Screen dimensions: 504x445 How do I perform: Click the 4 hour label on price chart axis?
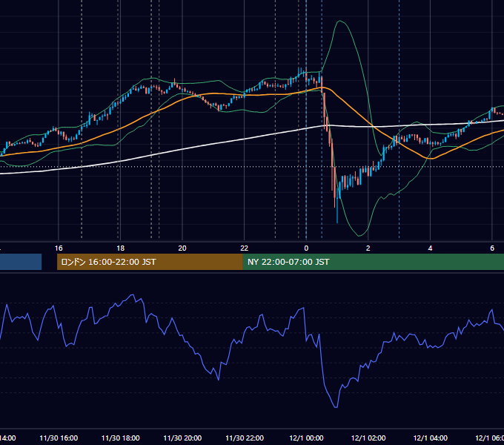click(x=430, y=248)
